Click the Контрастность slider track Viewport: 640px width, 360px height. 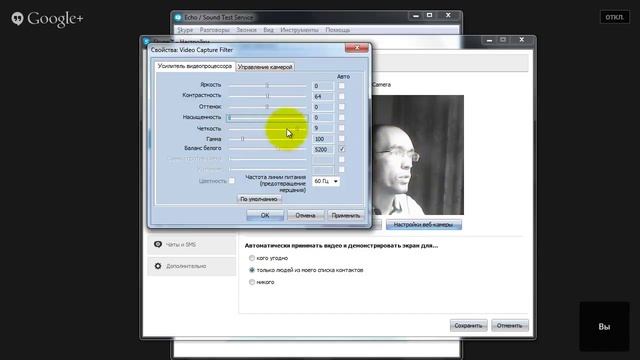click(x=267, y=96)
